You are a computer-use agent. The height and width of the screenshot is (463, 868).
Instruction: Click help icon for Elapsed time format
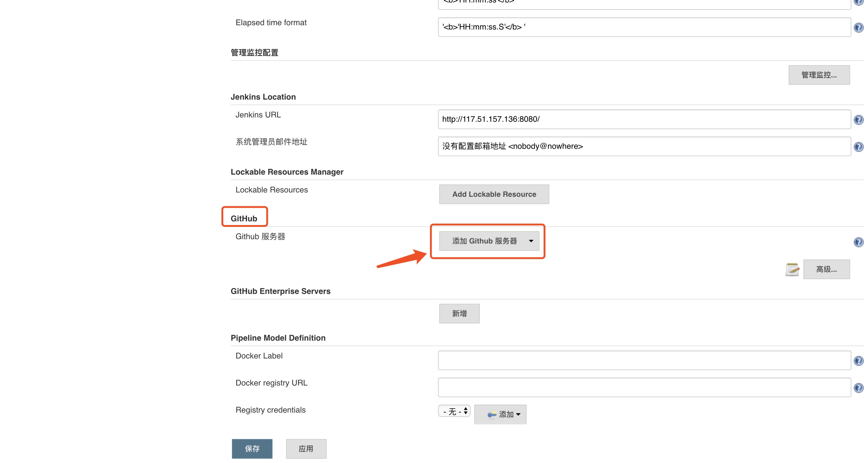(858, 28)
